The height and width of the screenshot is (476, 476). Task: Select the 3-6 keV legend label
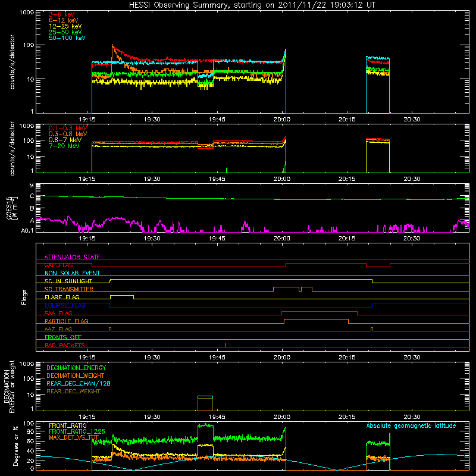point(61,14)
